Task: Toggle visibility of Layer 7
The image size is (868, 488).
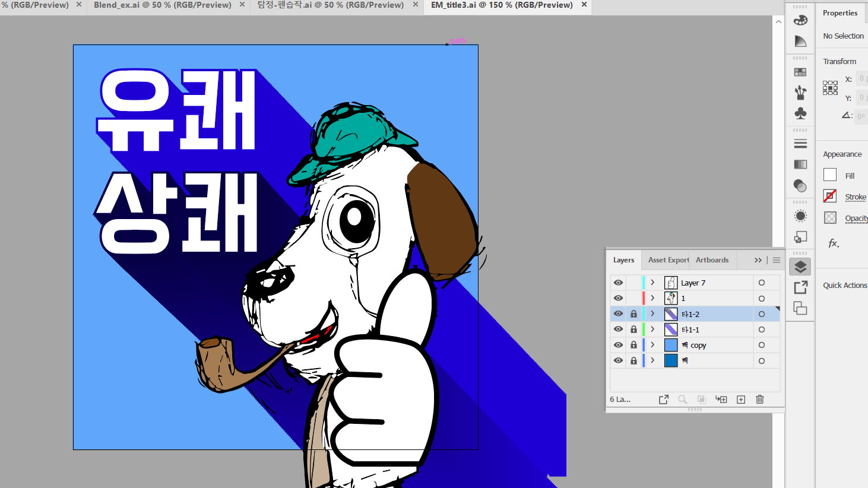Action: click(x=618, y=283)
